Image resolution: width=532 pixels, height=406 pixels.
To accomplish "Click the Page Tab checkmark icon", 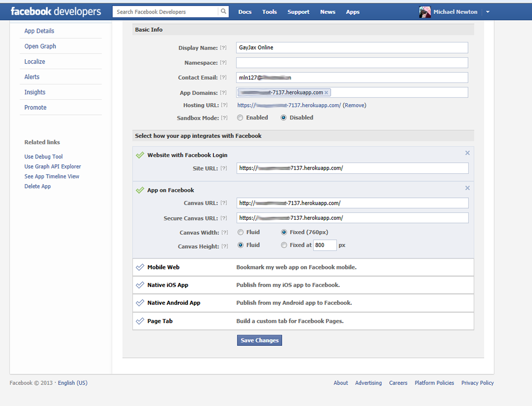I will coord(140,321).
